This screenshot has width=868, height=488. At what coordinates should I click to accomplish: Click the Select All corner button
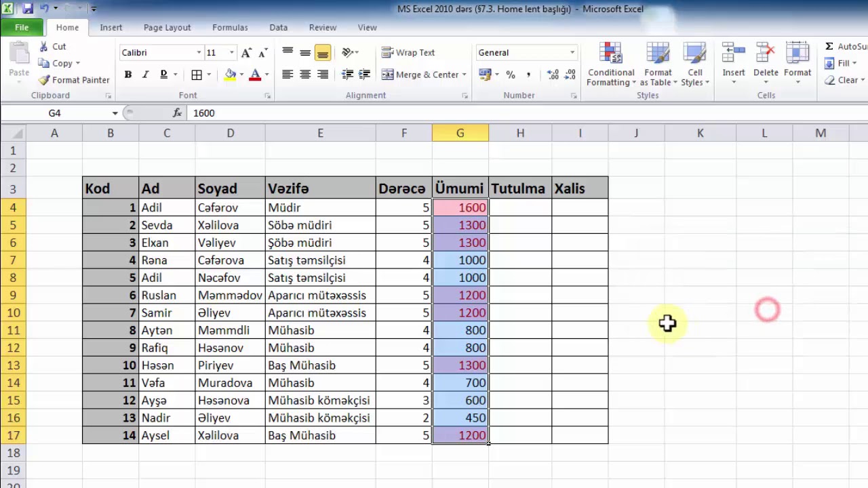pyautogui.click(x=13, y=133)
